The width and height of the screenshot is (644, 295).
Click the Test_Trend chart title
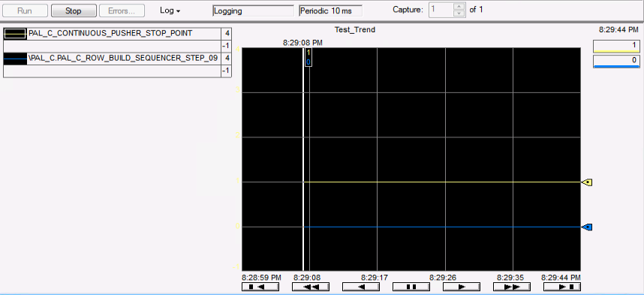coord(355,29)
